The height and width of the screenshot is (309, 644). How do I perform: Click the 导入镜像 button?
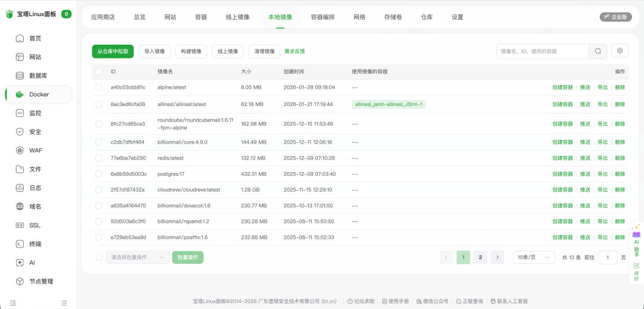point(155,52)
